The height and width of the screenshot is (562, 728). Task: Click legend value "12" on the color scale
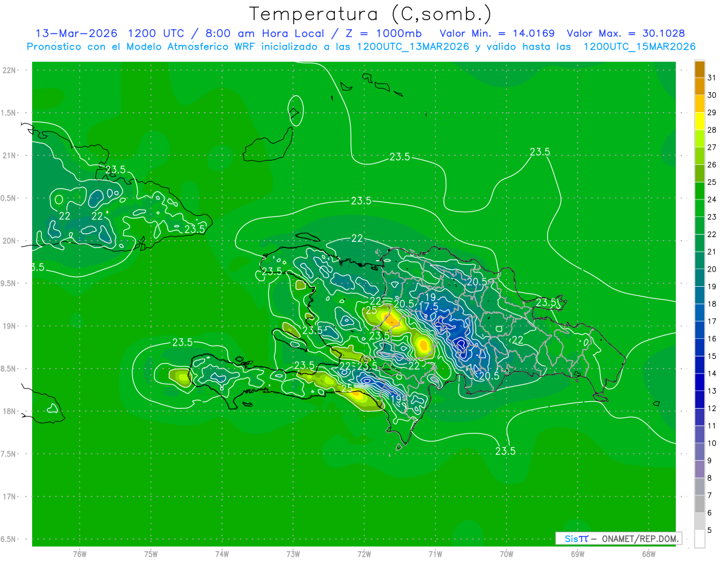point(712,409)
